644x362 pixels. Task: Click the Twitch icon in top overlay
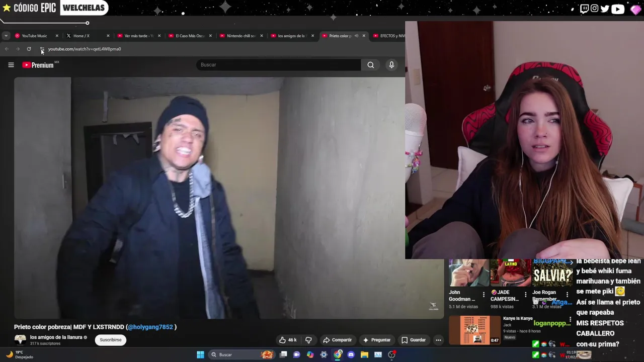[584, 9]
